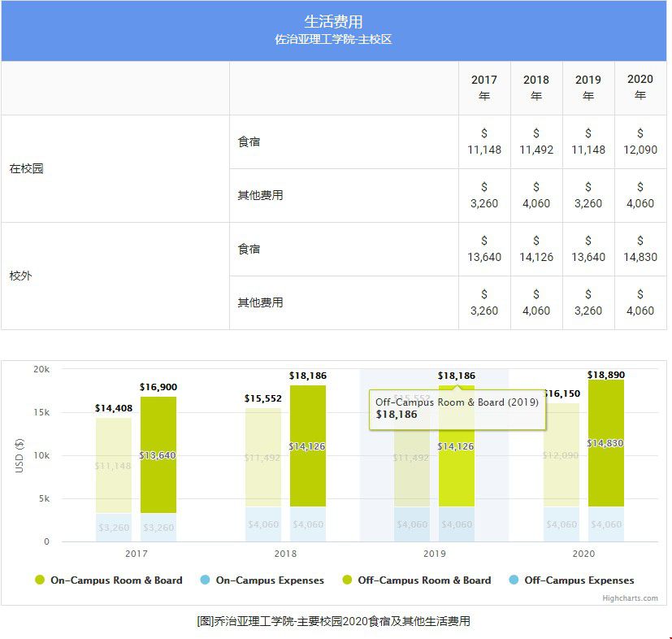
Task: Toggle the On-Campus Room & Board series label
Action: coord(116,580)
